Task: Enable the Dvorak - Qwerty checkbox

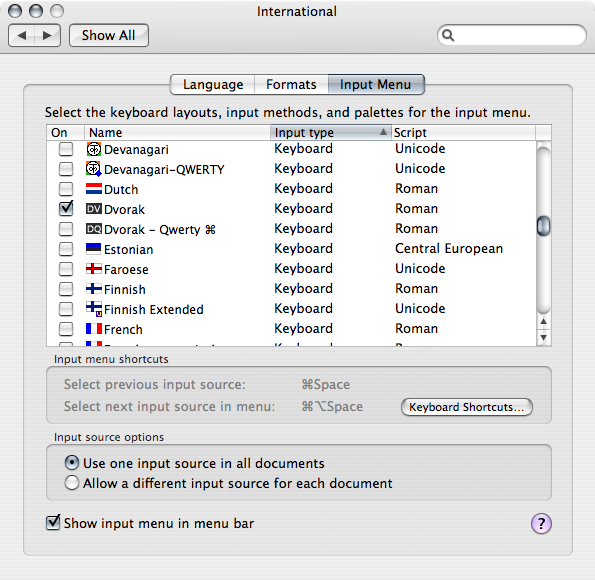Action: (x=66, y=229)
